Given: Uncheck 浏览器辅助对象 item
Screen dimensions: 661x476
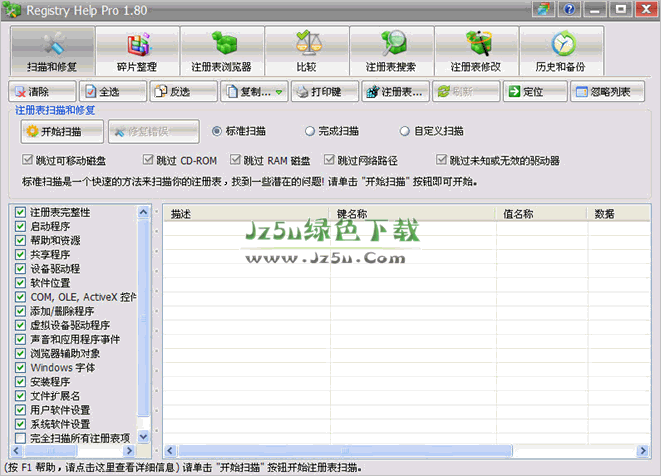Looking at the screenshot, I should (20, 353).
